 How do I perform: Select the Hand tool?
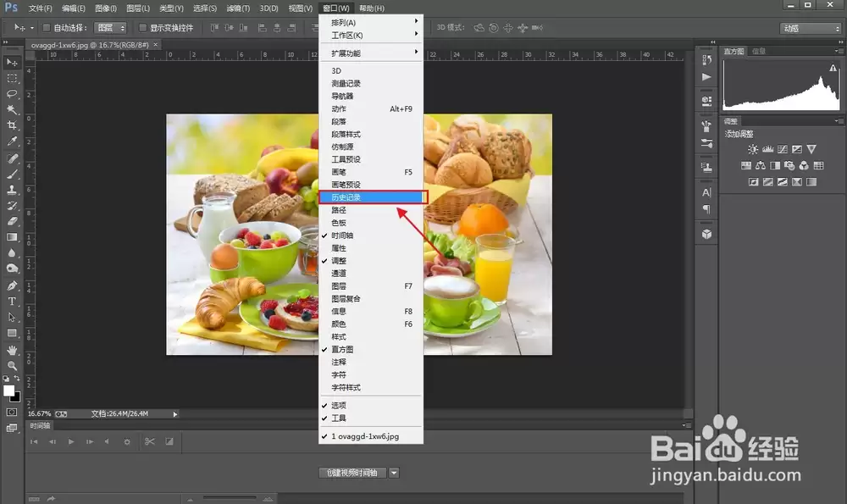pos(12,350)
